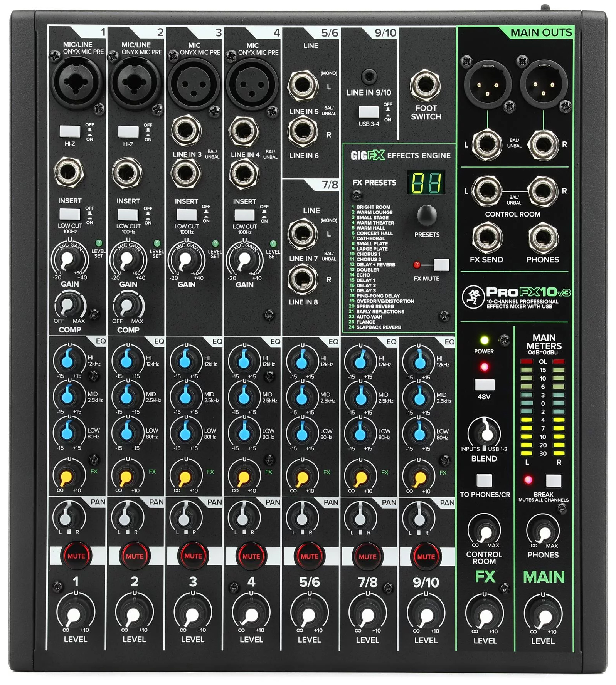Click the PRESETS selector knob
616x685 pixels.
tap(426, 215)
